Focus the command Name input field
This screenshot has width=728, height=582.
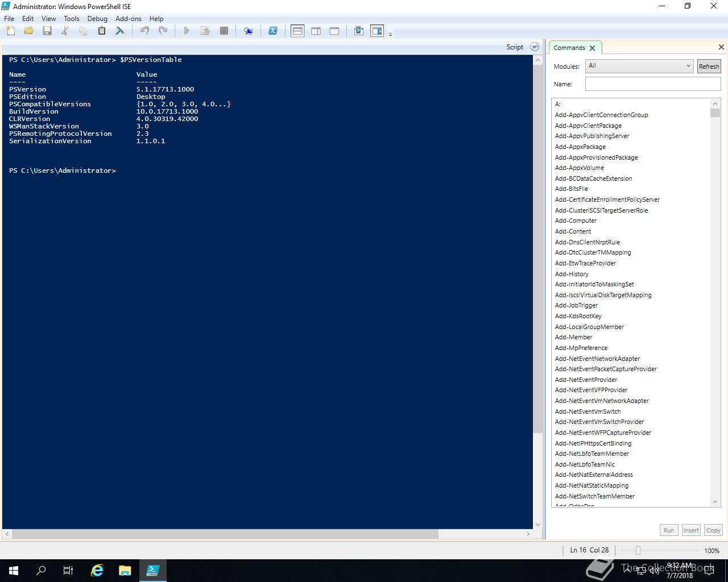[653, 84]
